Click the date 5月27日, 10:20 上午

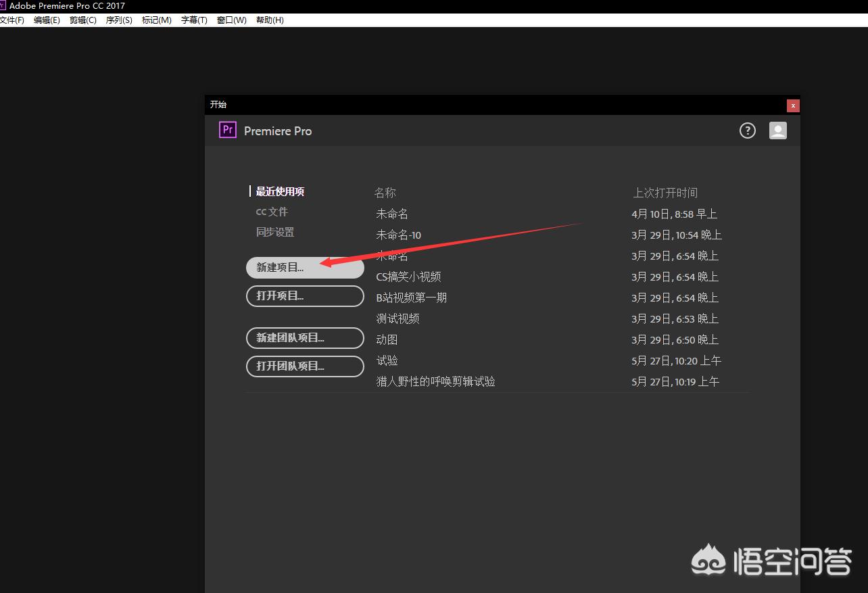676,360
